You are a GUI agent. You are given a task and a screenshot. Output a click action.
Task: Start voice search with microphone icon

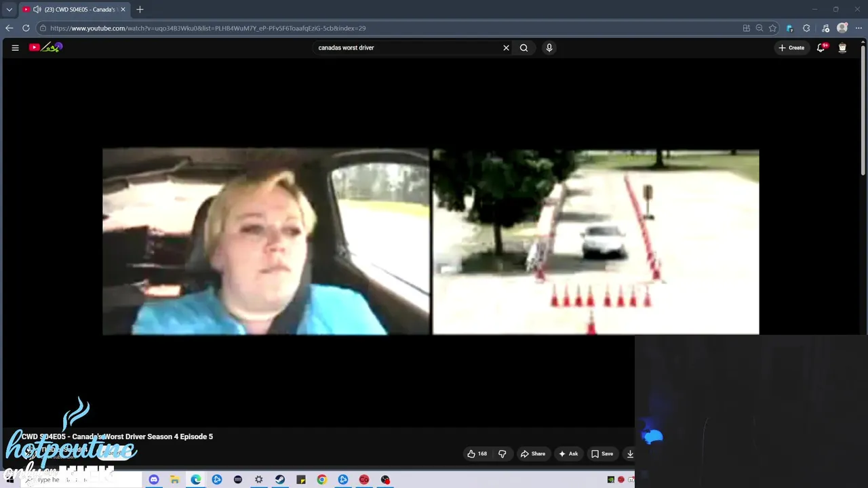(549, 47)
